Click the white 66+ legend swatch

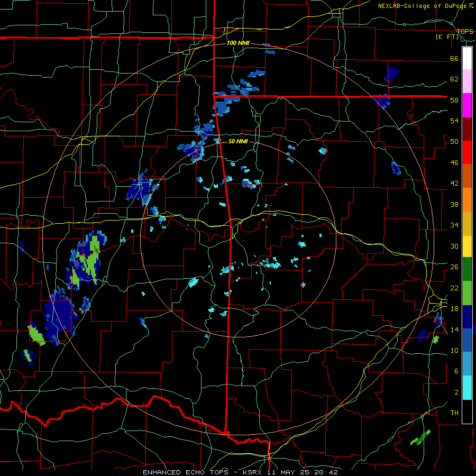467,58
